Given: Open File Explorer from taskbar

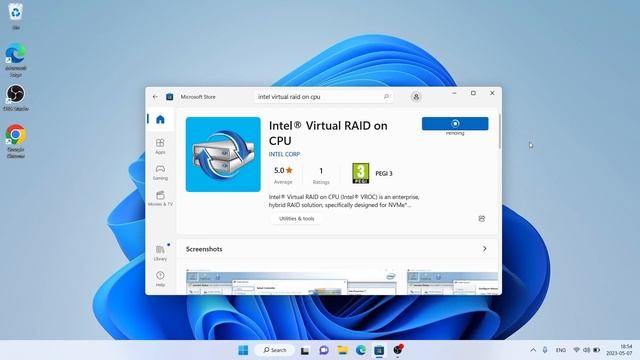Looking at the screenshot, I should pyautogui.click(x=342, y=350).
